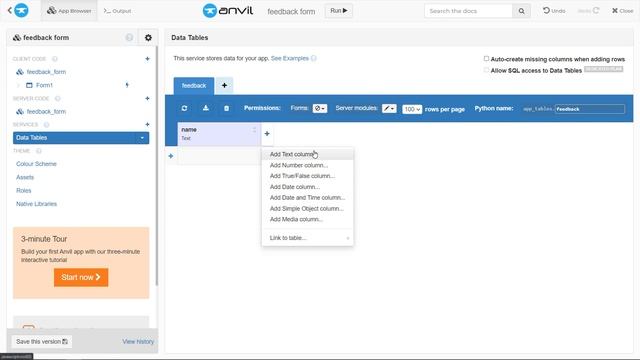Choose Add Media column
The image size is (640, 360).
point(307,219)
